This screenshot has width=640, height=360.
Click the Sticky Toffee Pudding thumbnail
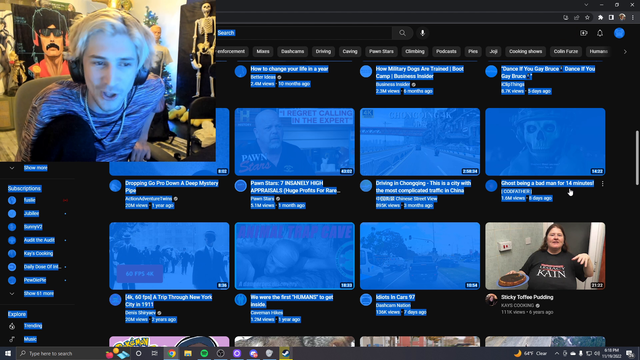coord(545,256)
